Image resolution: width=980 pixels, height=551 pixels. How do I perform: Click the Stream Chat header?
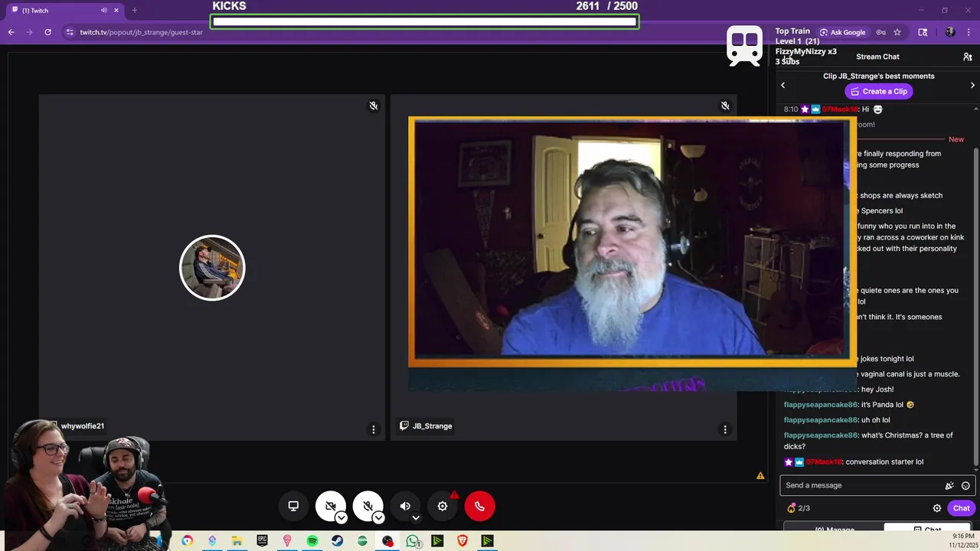pos(877,57)
